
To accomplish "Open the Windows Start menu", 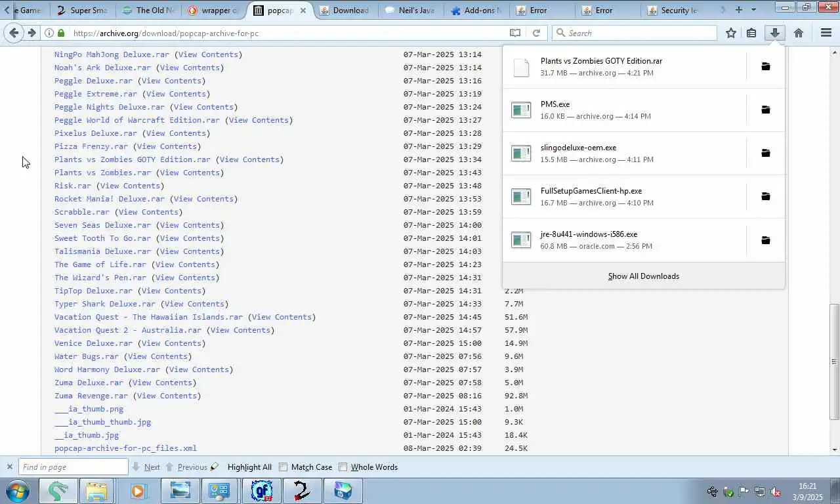I will [x=17, y=490].
